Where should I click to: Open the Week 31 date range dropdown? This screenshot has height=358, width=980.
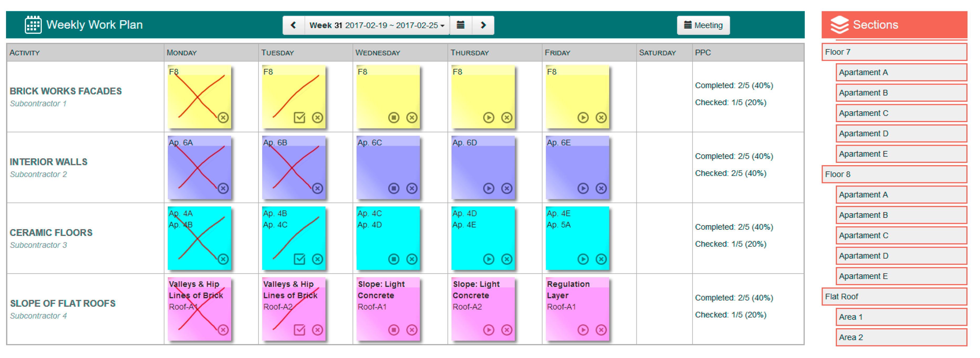tap(377, 25)
